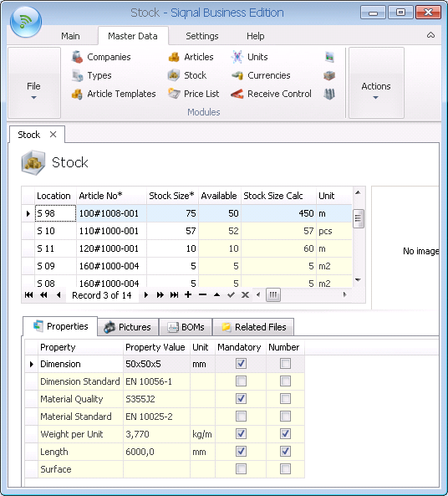The height and width of the screenshot is (496, 448).
Task: Click the stock grid vertical scrollbar thumb
Action: 359,218
